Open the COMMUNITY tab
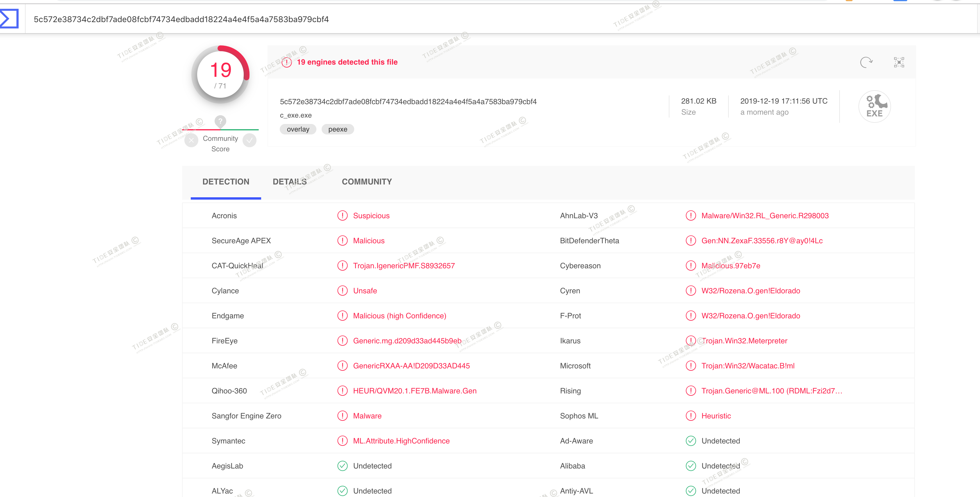This screenshot has width=980, height=497. [x=366, y=182]
